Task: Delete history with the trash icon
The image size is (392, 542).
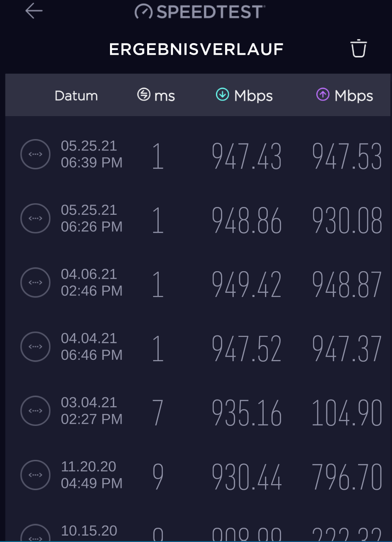Action: [359, 49]
